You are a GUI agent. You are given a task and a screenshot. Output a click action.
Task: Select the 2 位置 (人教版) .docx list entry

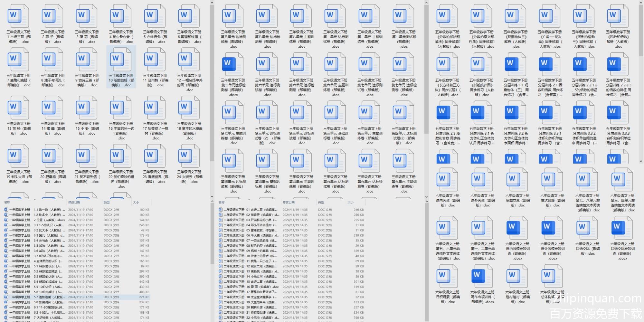(x=48, y=220)
